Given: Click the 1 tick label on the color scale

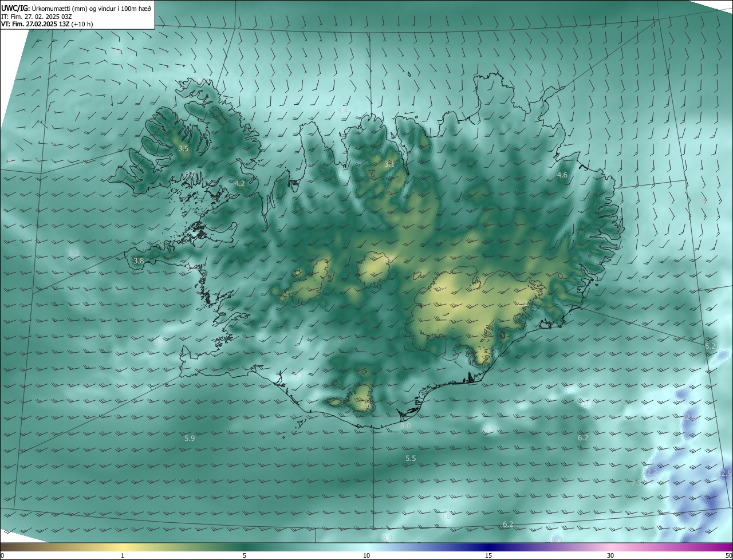Looking at the screenshot, I should 123,555.
